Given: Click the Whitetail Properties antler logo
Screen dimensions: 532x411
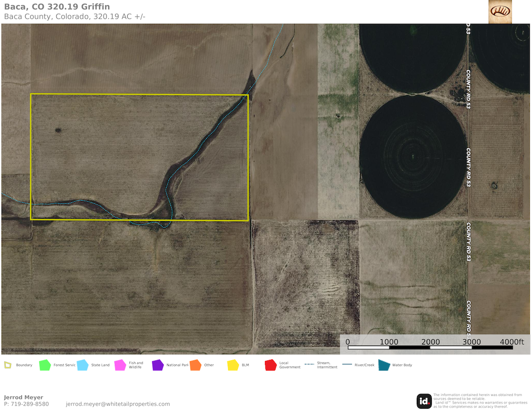Looking at the screenshot, I should click(x=500, y=11).
